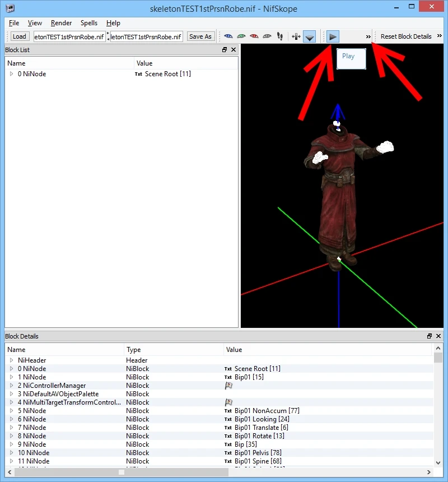Expand the overflow chevron after Reset Block Details
This screenshot has width=448, height=482.
coord(440,36)
